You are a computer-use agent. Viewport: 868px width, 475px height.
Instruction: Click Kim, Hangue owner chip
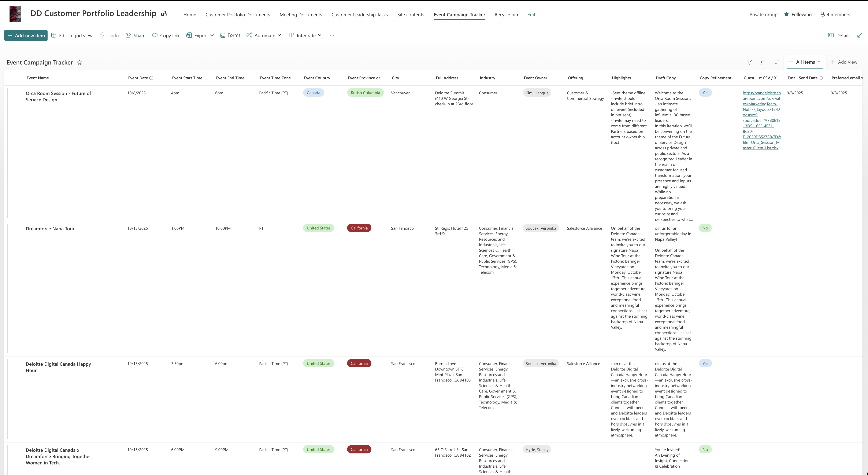click(x=537, y=93)
